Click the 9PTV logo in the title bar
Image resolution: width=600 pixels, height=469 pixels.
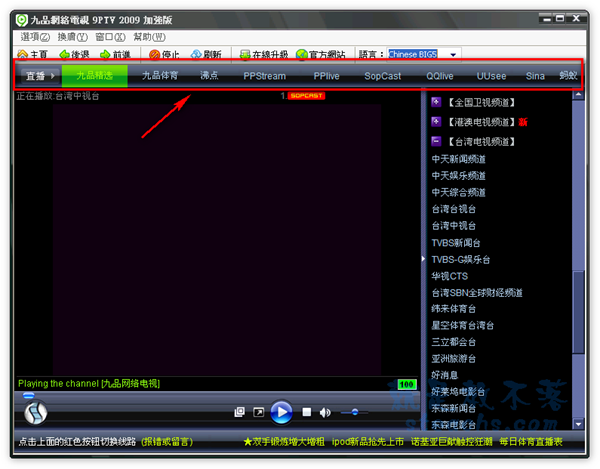pyautogui.click(x=21, y=20)
